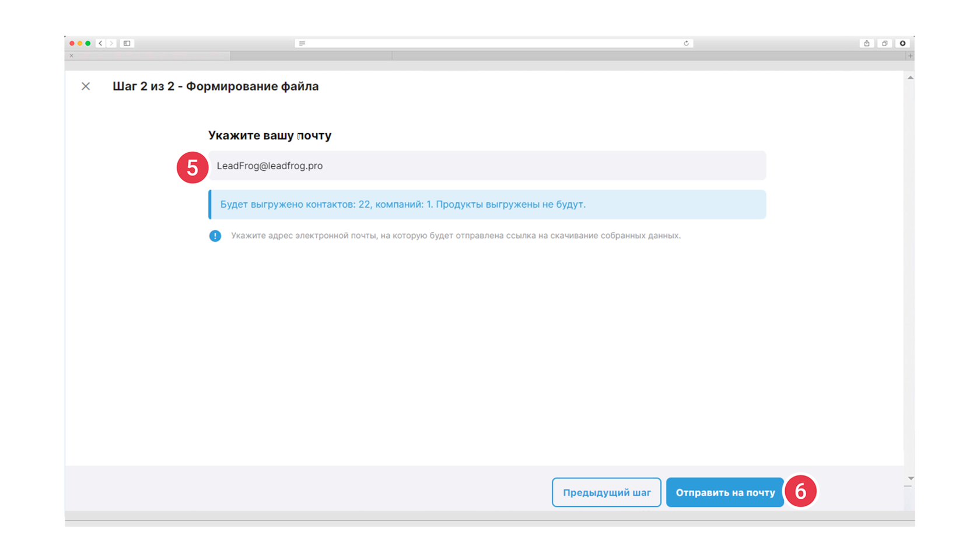
Task: Switch to the second browser tab
Action: [311, 56]
